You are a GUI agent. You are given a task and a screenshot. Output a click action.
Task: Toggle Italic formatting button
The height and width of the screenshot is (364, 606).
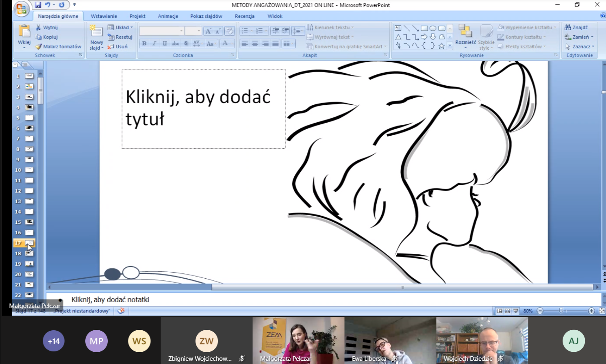point(154,43)
